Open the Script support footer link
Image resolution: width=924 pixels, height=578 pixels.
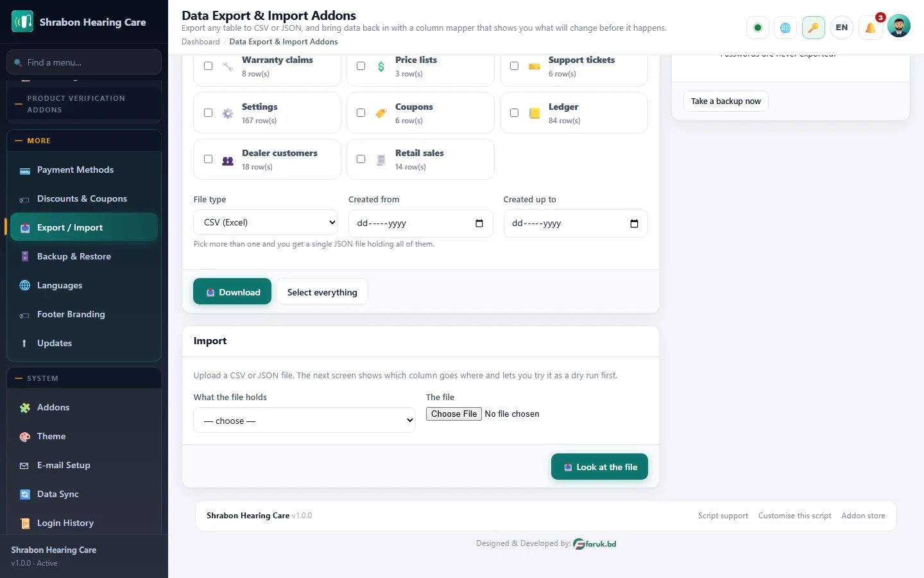[x=723, y=516]
